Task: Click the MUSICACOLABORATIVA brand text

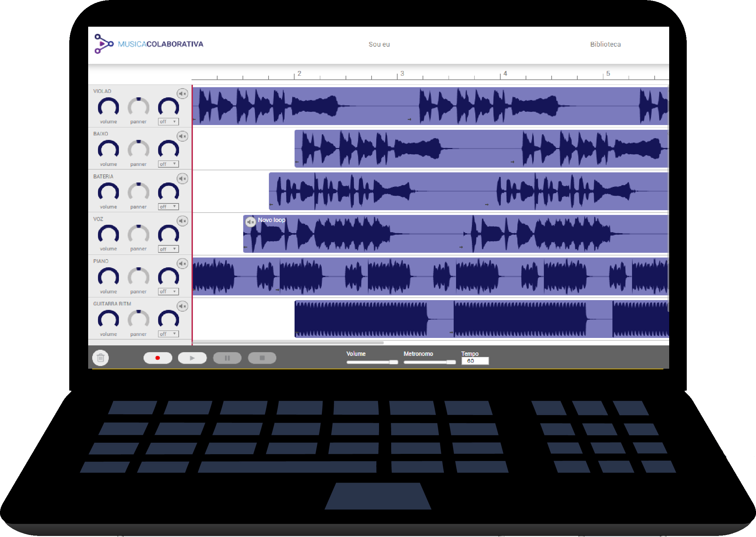Action: click(160, 44)
